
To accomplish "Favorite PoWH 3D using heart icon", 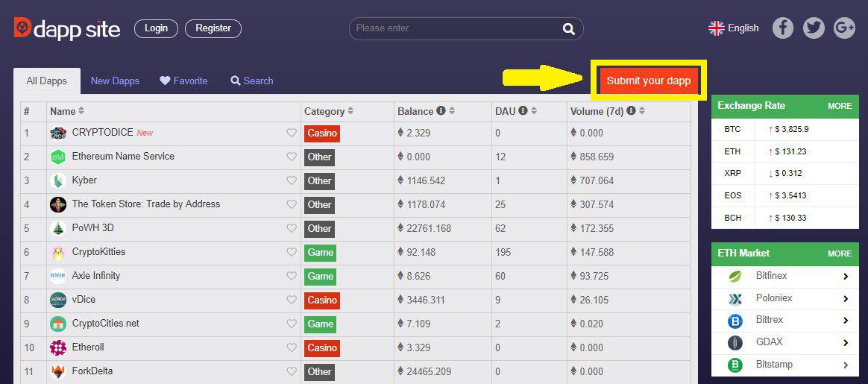I will point(292,228).
